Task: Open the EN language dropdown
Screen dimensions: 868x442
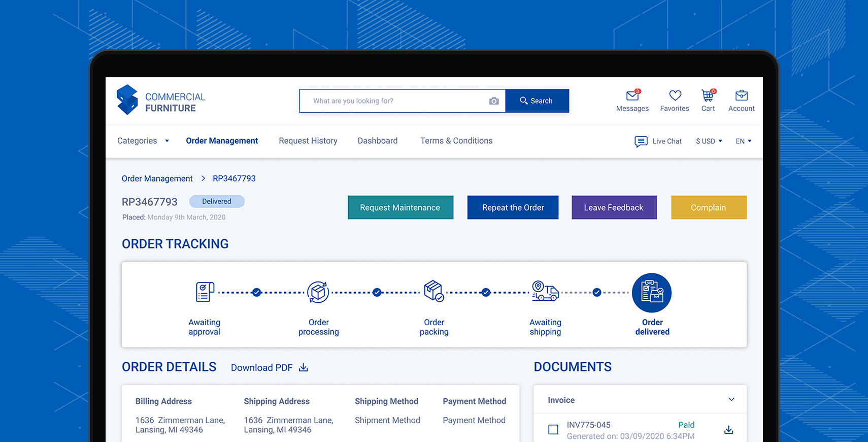Action: 743,141
